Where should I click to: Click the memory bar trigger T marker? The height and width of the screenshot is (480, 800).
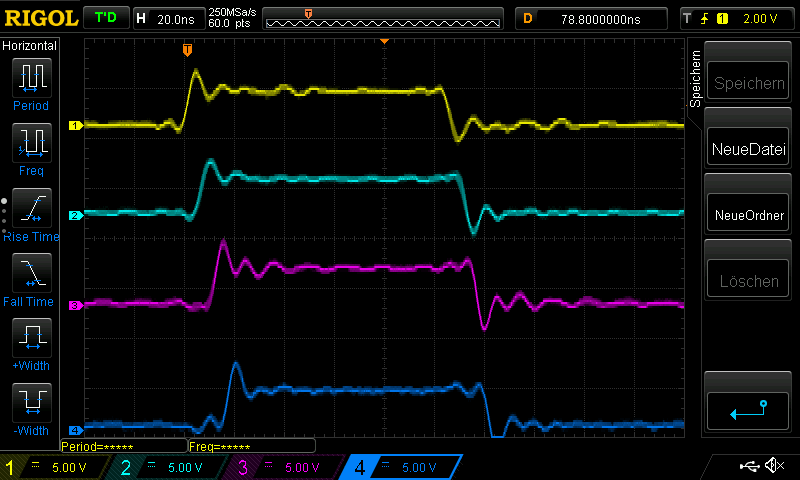coord(308,14)
